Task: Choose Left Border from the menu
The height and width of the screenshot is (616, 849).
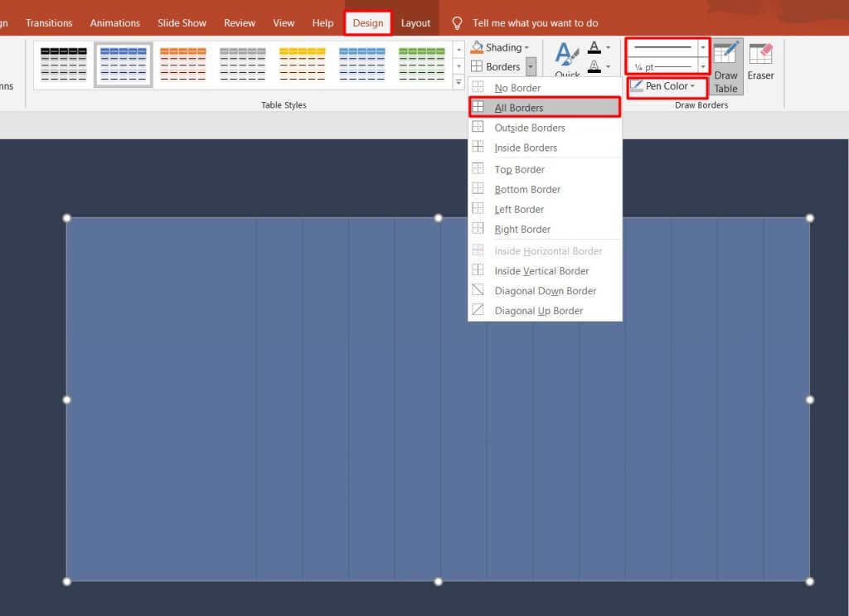Action: [545, 210]
